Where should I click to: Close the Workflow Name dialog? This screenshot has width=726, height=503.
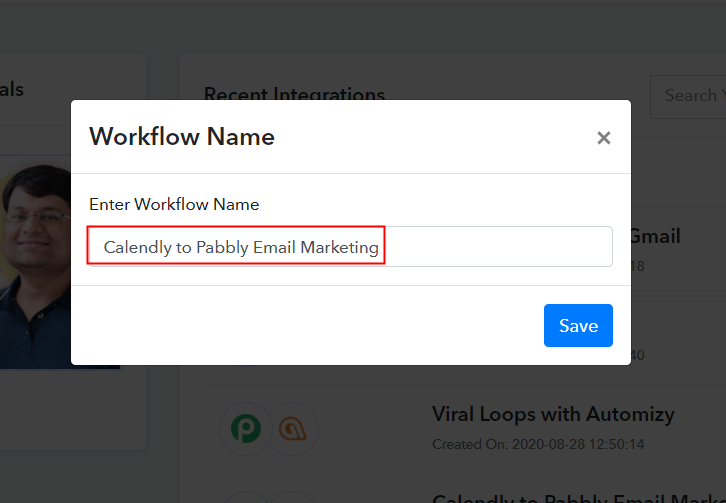[x=603, y=138]
